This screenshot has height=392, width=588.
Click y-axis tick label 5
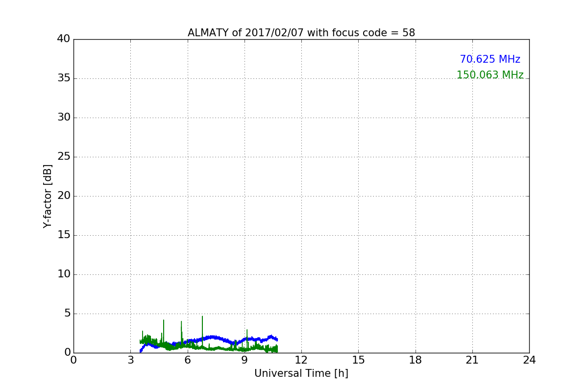(67, 314)
